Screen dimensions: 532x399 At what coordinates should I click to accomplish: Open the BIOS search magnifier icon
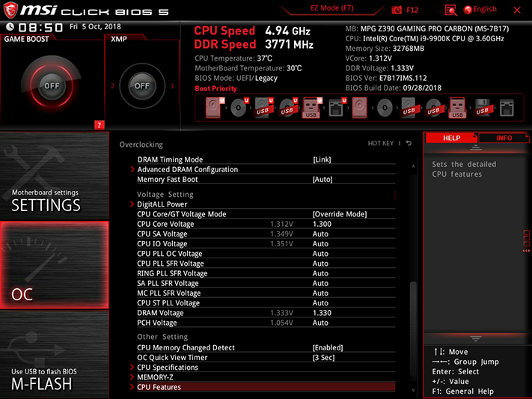(450, 10)
